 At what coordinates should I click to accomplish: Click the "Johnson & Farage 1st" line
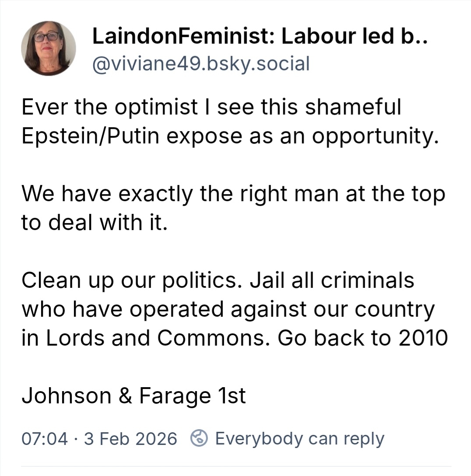click(x=134, y=396)
